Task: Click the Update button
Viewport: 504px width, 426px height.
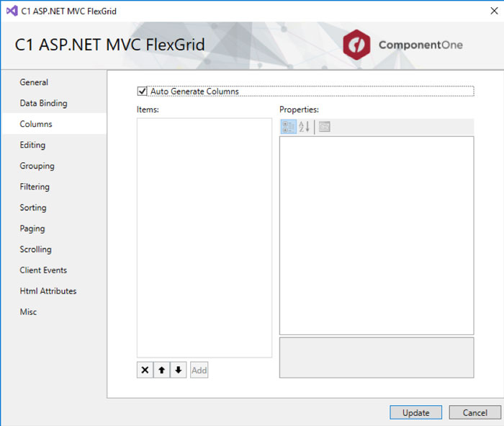Action: click(x=416, y=412)
